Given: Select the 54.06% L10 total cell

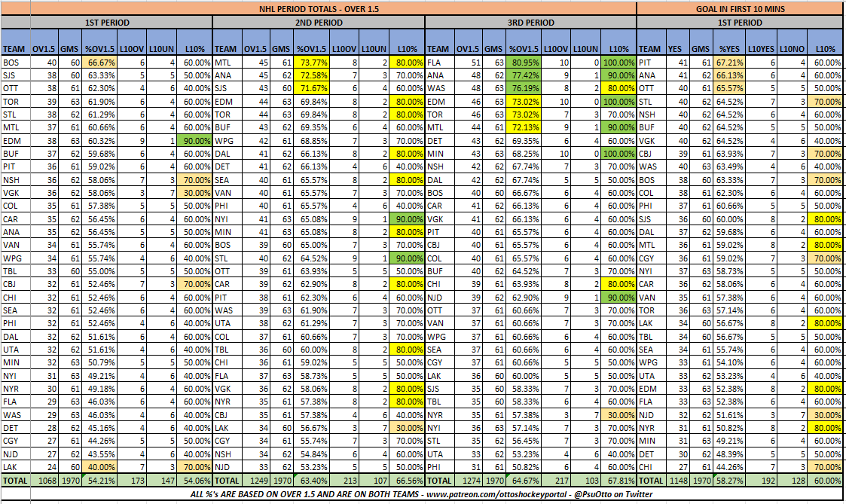Looking at the screenshot, I should coord(195,480).
